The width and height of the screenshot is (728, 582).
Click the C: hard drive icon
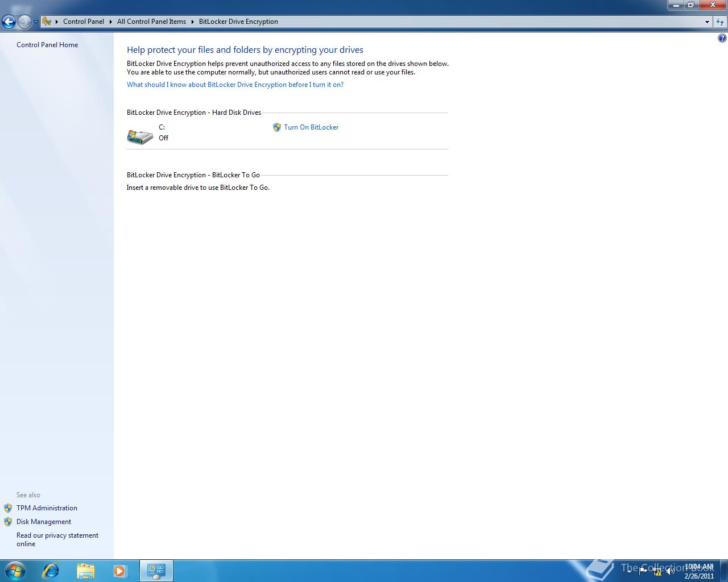pyautogui.click(x=140, y=136)
